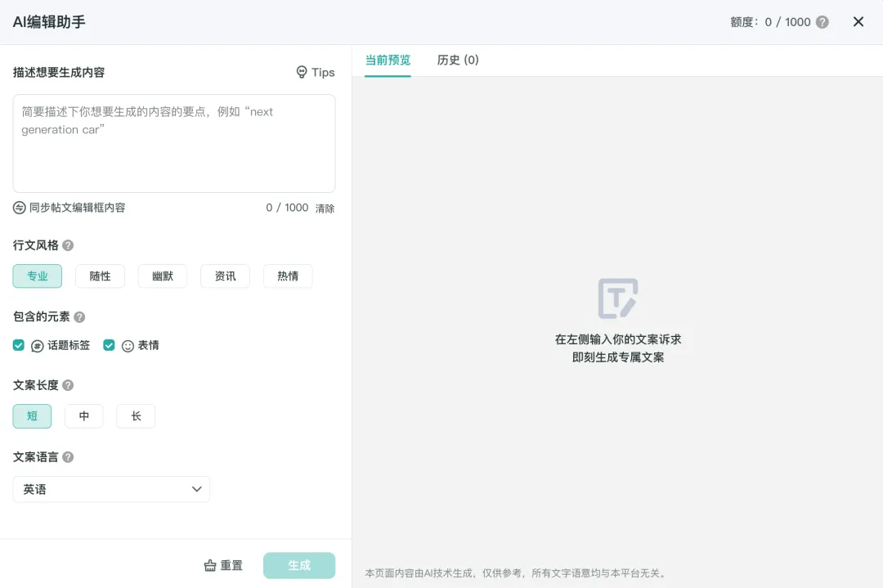Toggle the 幽默 writing style

(x=162, y=276)
